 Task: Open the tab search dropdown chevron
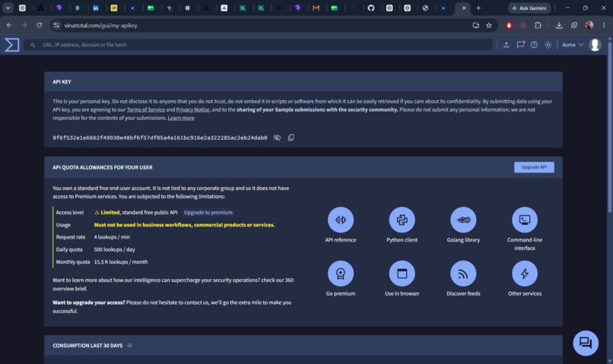pos(8,8)
